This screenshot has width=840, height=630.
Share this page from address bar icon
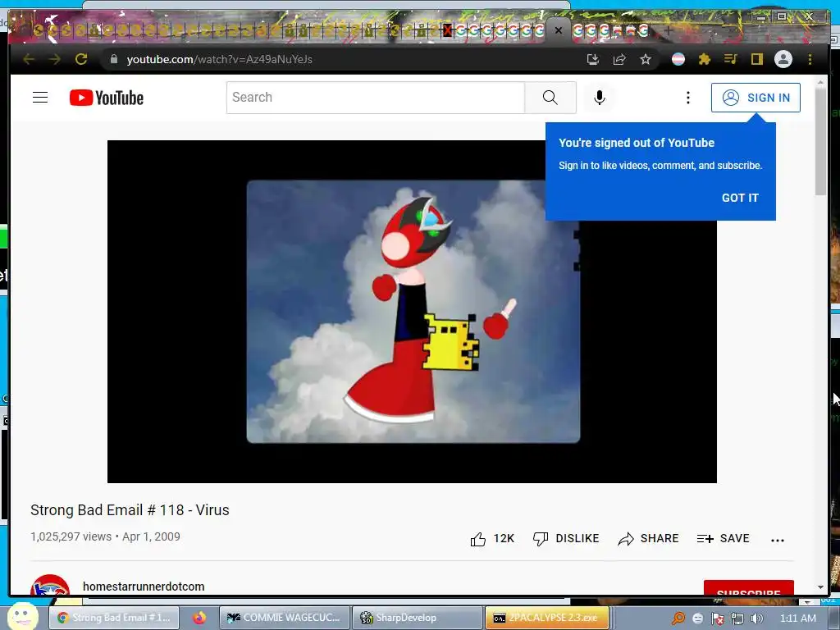click(x=619, y=59)
